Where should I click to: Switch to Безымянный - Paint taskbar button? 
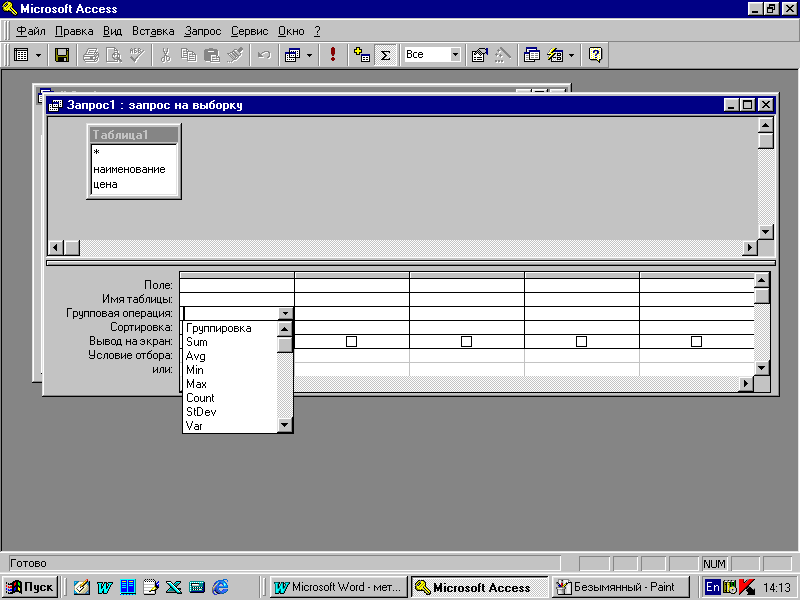pos(620,587)
